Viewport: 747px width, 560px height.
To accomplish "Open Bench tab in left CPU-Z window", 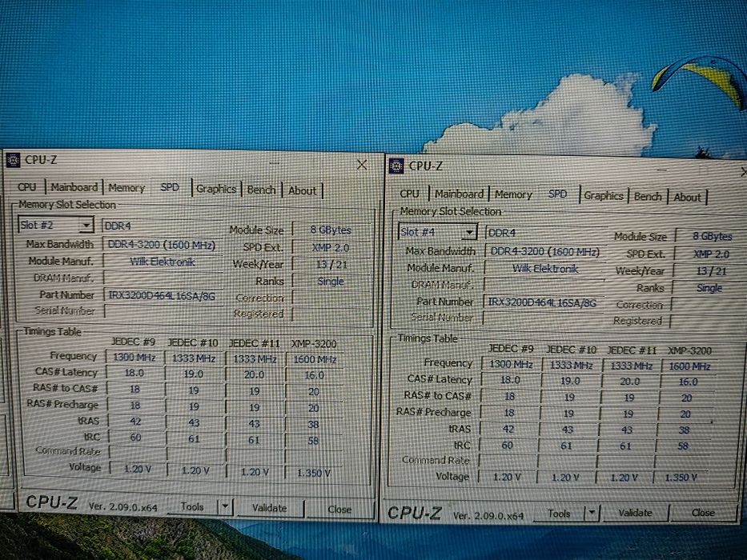I will 261,190.
